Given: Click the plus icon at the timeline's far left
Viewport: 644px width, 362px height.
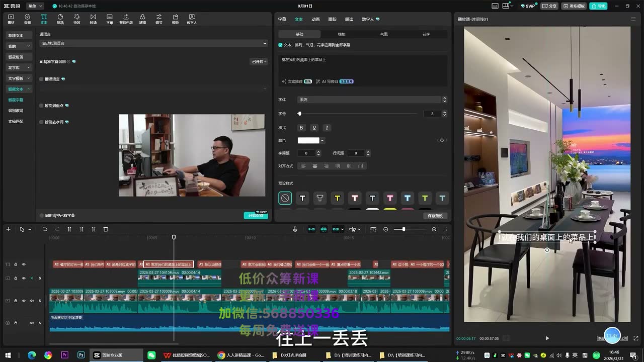Looking at the screenshot, I should 8,229.
